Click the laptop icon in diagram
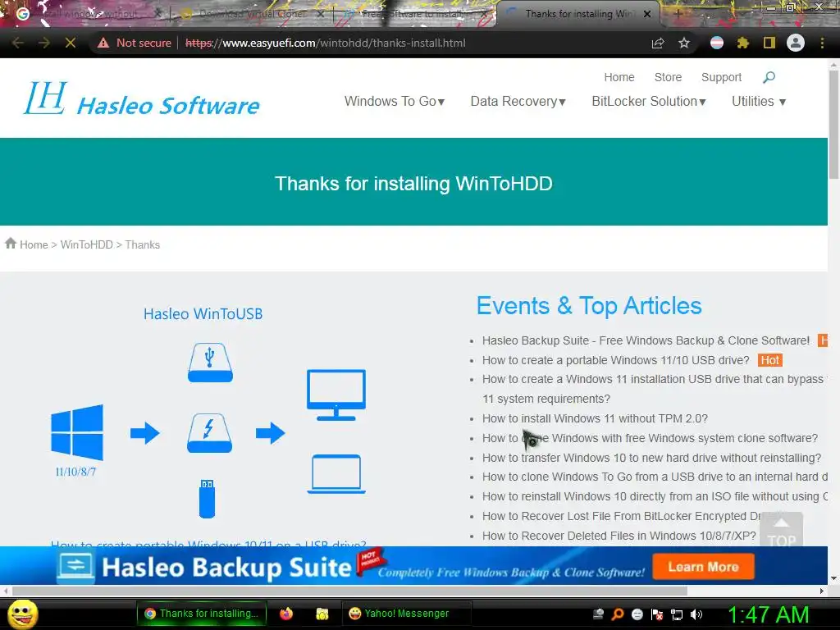This screenshot has height=630, width=840. 336,474
